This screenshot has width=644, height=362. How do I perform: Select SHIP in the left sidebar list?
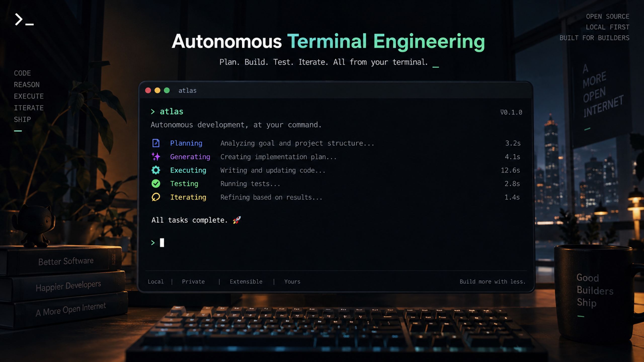(22, 119)
